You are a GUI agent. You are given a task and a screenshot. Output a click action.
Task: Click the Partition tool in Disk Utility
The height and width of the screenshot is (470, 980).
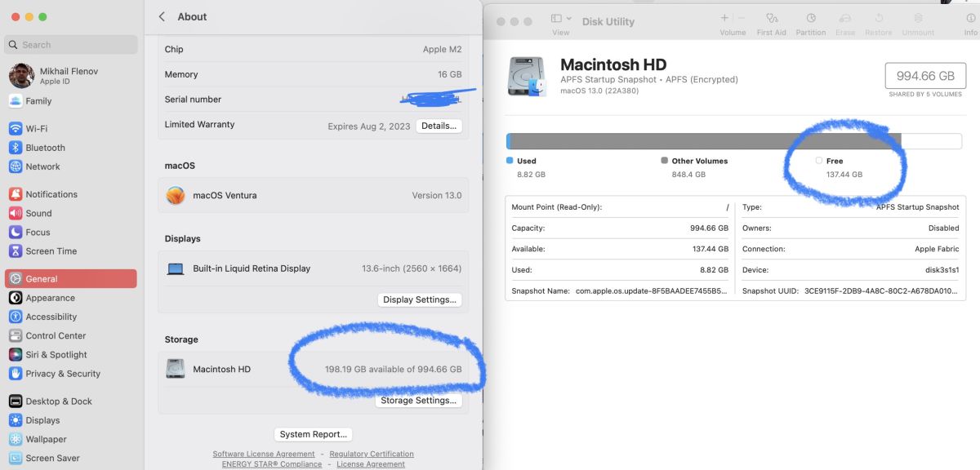810,24
